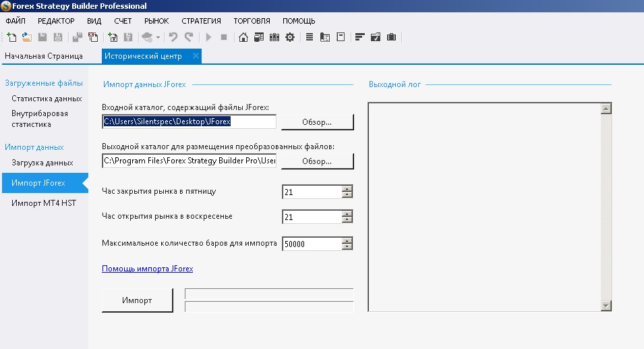Open the ФАЙЛ menu
Screen dimensions: 644x349
(x=16, y=21)
